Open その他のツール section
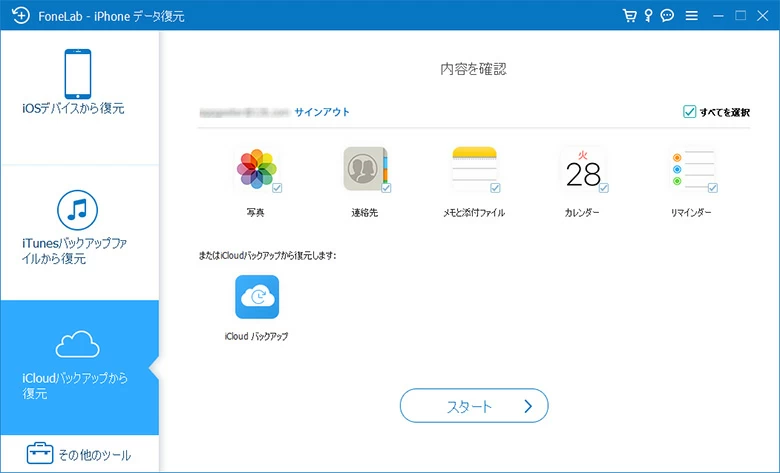780x473 pixels. [79, 455]
